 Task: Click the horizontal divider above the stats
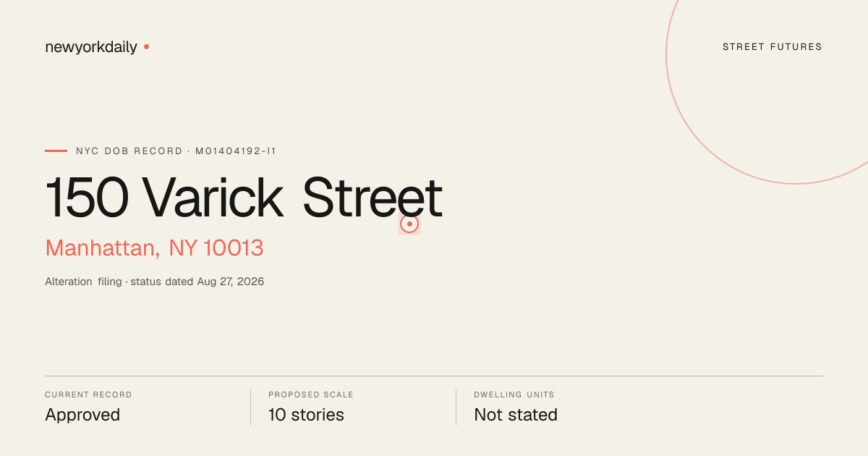(434, 376)
